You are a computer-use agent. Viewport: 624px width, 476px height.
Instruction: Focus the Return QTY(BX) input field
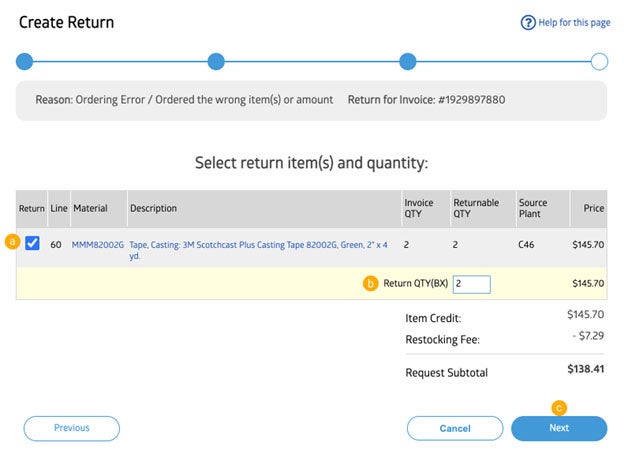(x=471, y=284)
